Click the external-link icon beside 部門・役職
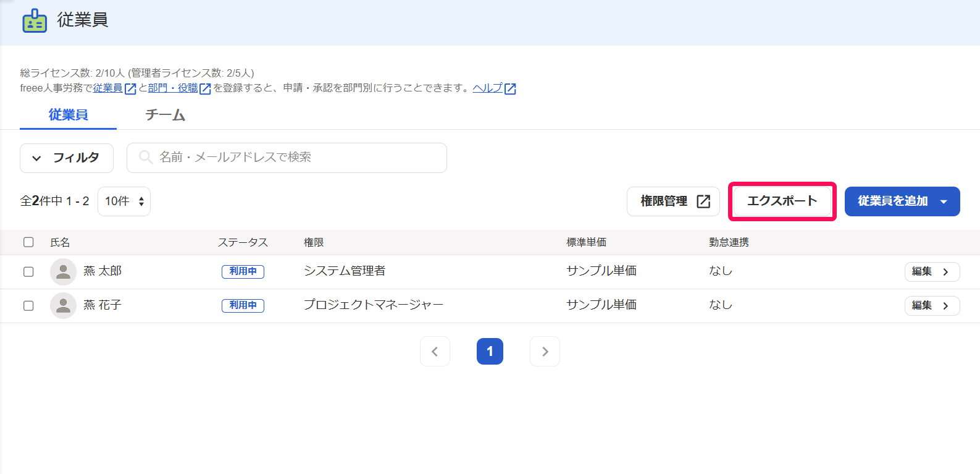 [x=205, y=89]
